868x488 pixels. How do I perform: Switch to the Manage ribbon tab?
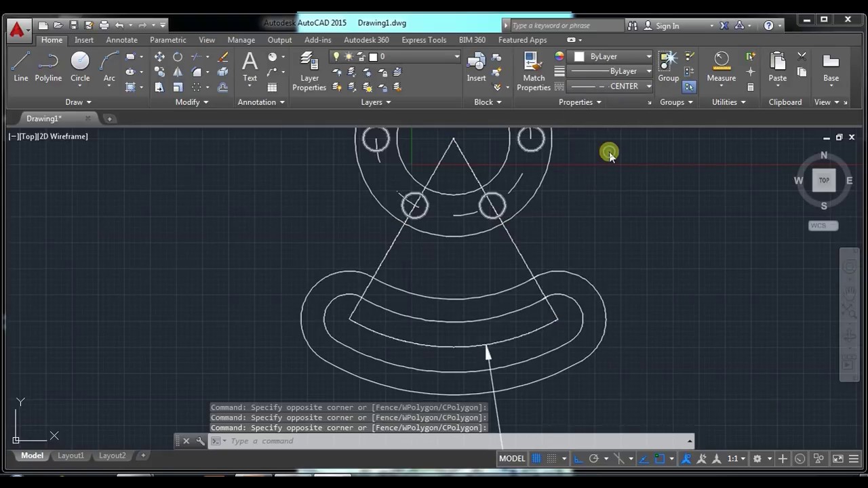(241, 40)
